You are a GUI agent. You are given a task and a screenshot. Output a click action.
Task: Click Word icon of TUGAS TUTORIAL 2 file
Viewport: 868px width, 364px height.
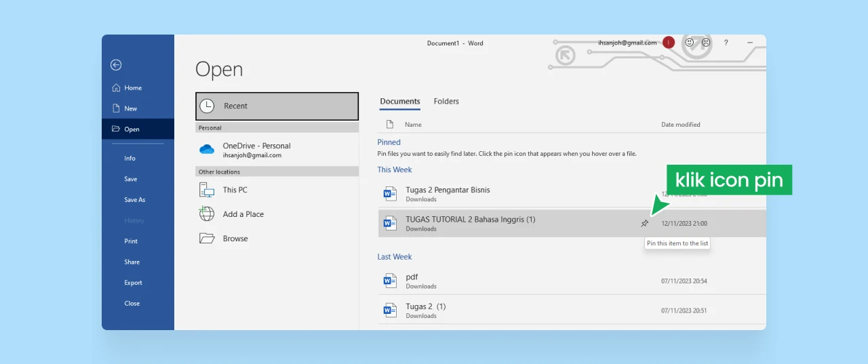pyautogui.click(x=390, y=223)
